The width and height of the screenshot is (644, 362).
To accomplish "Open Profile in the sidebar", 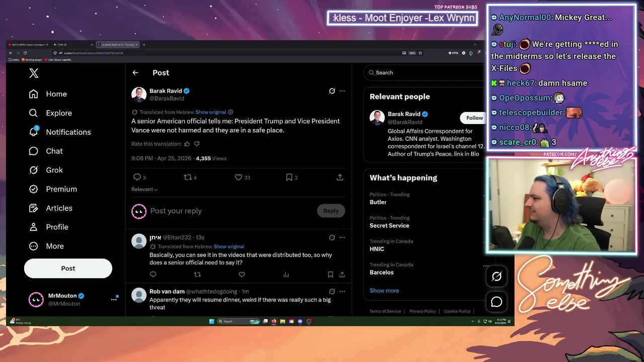I will tap(49, 227).
